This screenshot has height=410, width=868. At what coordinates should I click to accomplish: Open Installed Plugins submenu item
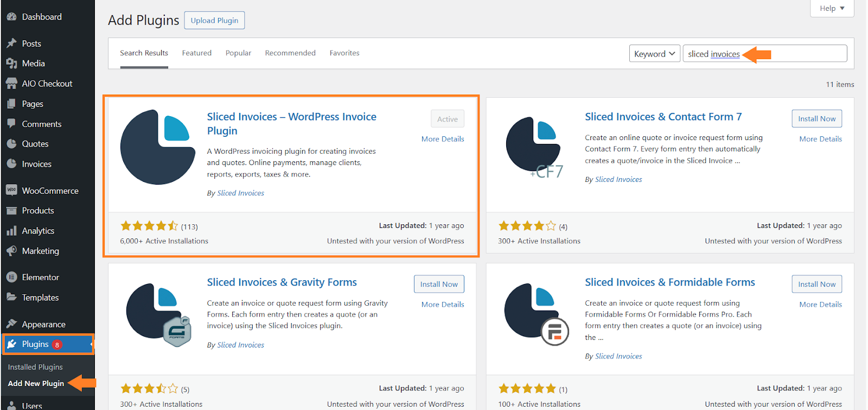pyautogui.click(x=35, y=367)
